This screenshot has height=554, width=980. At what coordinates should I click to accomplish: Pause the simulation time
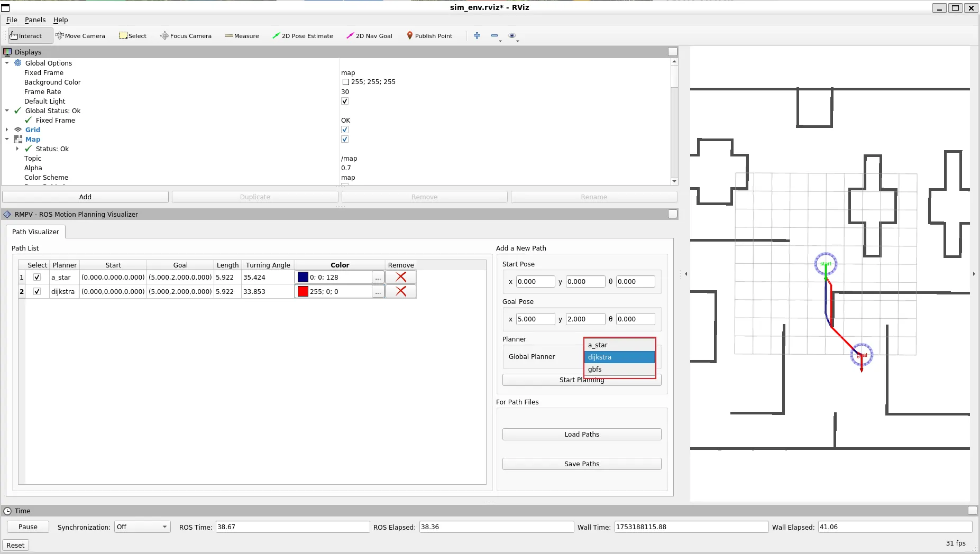point(28,527)
